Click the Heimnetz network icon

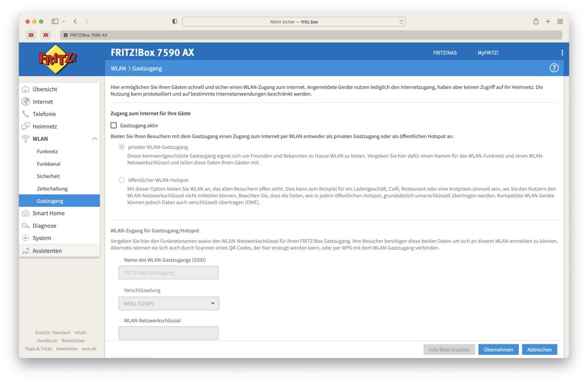(x=26, y=127)
